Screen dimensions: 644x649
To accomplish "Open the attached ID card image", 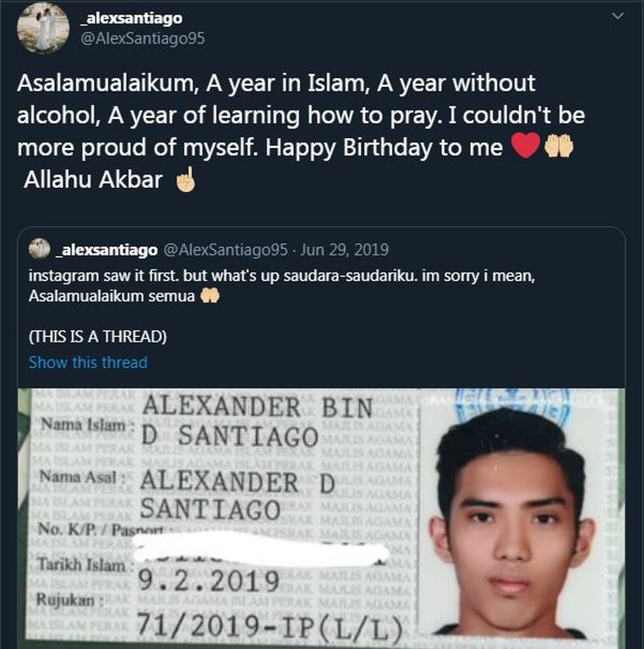I will 321,519.
